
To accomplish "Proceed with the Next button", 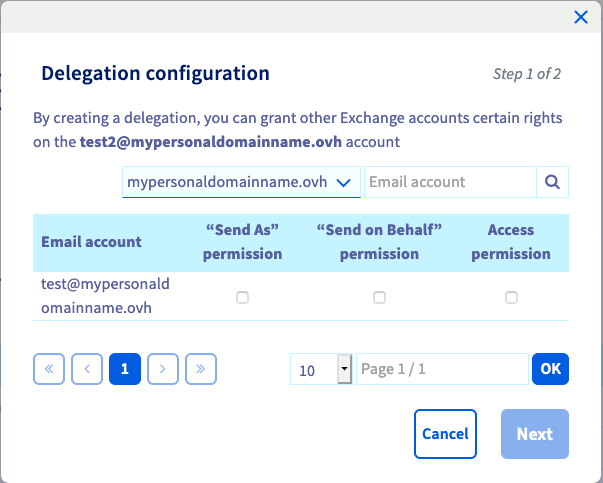I will pos(534,434).
